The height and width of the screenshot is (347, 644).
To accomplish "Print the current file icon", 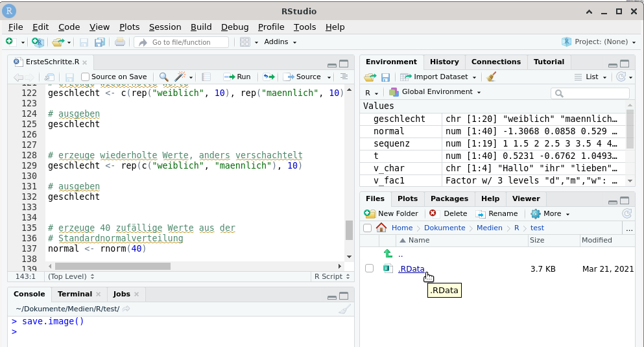I will point(119,42).
